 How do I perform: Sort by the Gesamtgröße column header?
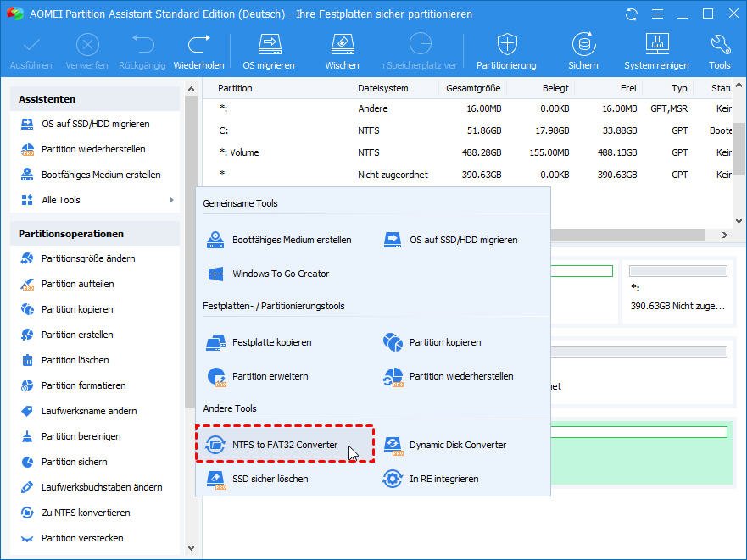(x=473, y=88)
